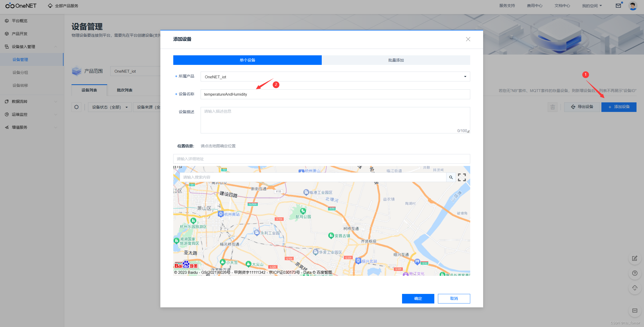644x327 pixels.
Task: Open the 产品范围 OneNET_iot selector
Action: 135,71
